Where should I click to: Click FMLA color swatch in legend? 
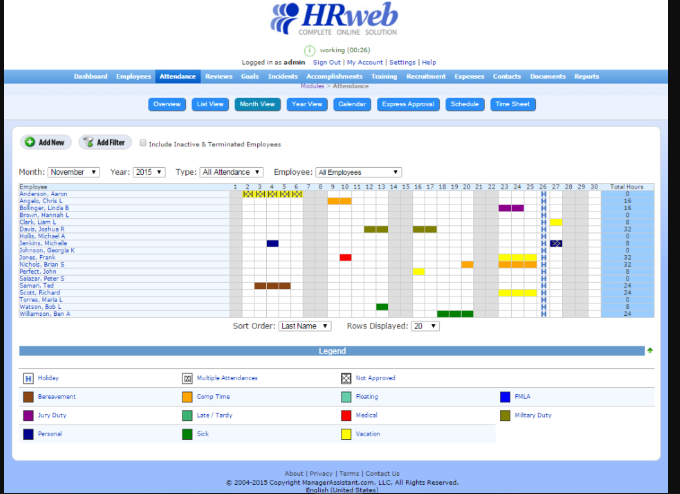point(505,397)
